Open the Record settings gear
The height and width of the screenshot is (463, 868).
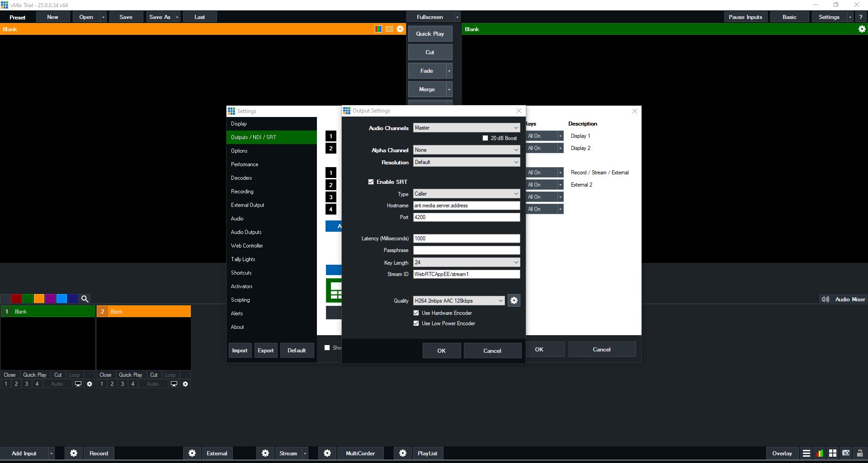tap(74, 453)
